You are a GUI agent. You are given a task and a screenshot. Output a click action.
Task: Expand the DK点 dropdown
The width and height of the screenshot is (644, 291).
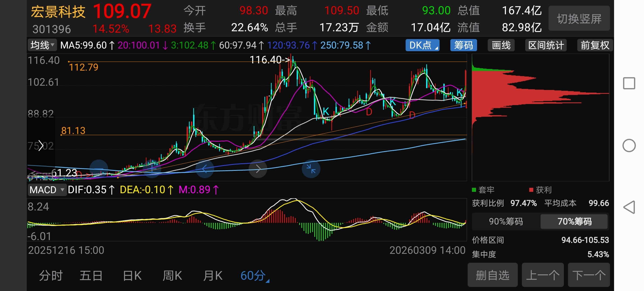click(x=422, y=45)
